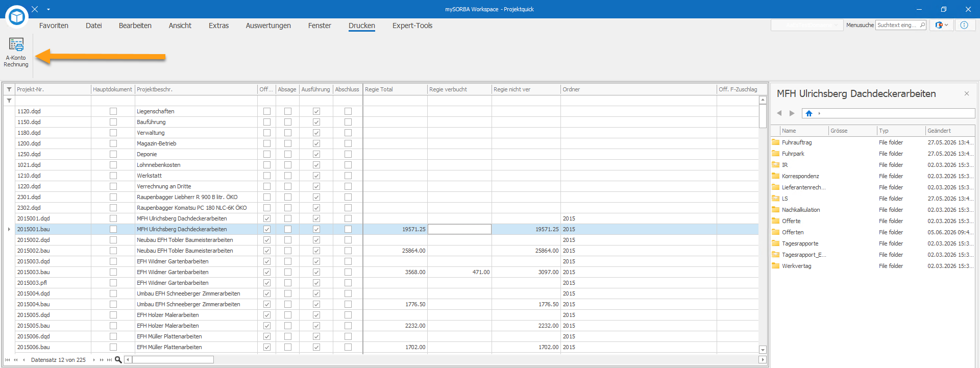The width and height of the screenshot is (980, 368).
Task: Toggle Hauptdokument checkbox for 1120.dqd
Action: [x=113, y=111]
